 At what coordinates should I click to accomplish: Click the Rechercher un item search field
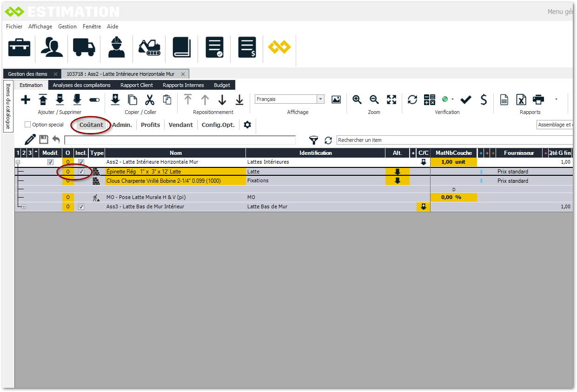tap(453, 140)
